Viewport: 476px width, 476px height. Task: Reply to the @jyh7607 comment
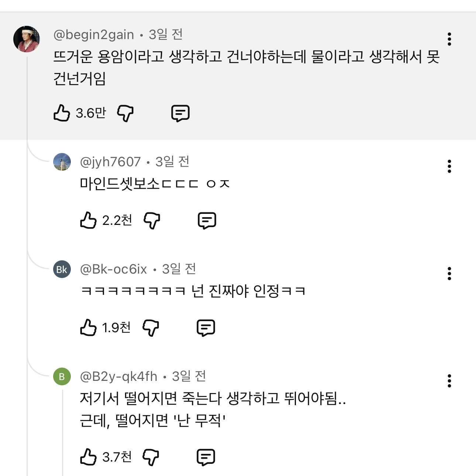pyautogui.click(x=207, y=220)
